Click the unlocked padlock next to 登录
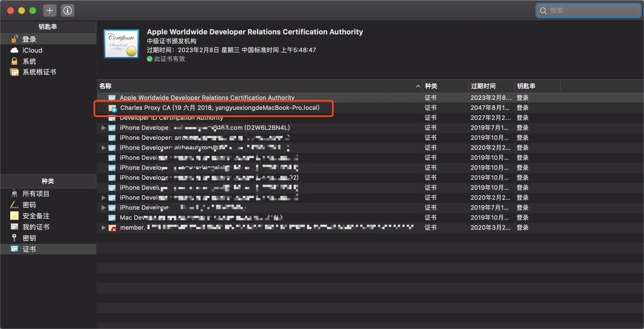 coord(14,39)
